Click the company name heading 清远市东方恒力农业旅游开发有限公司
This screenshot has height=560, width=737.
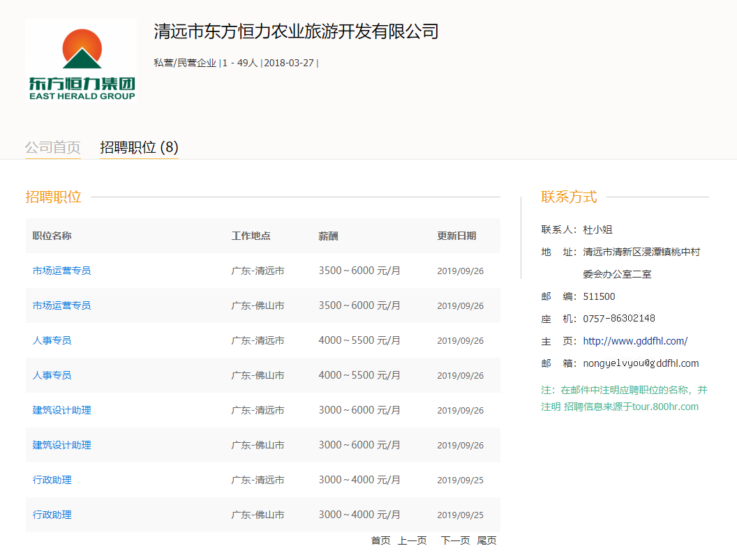(296, 31)
